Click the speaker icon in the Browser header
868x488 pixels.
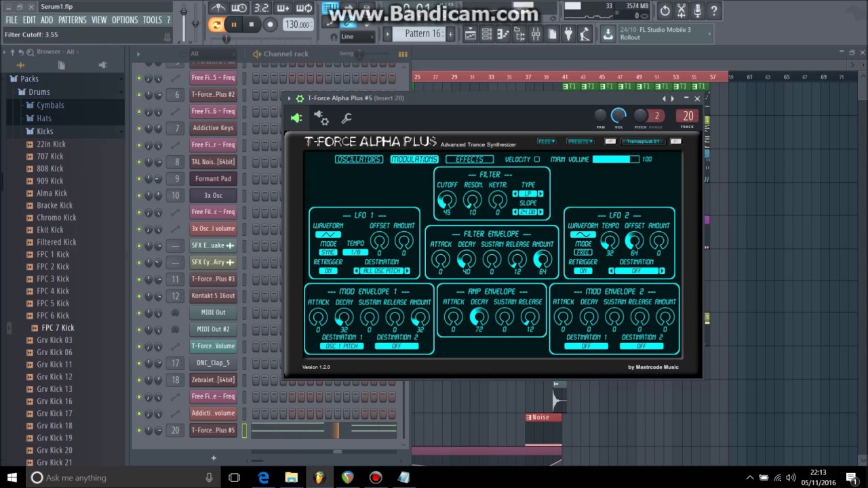click(102, 65)
